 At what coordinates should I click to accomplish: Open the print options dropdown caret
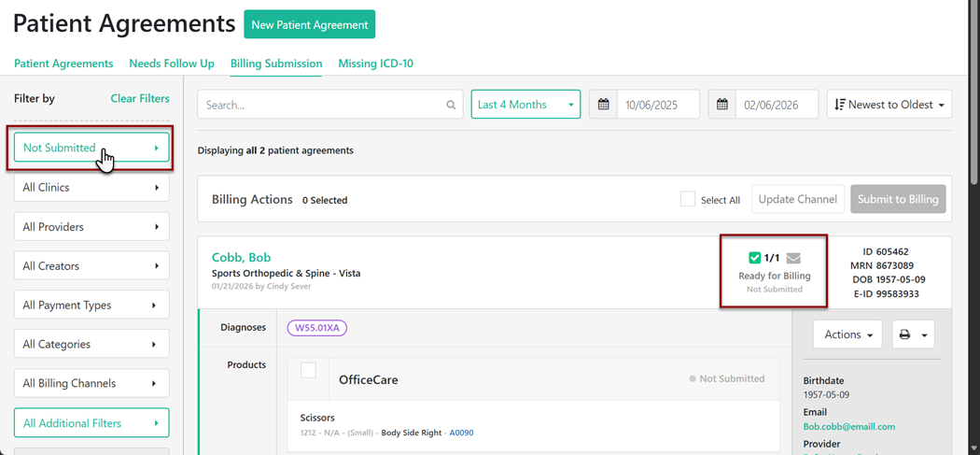924,334
